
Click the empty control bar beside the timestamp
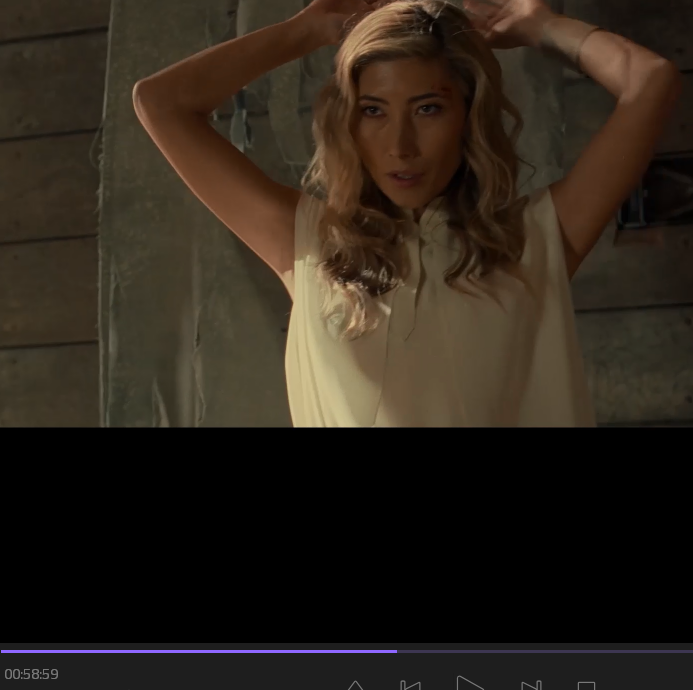(200, 676)
